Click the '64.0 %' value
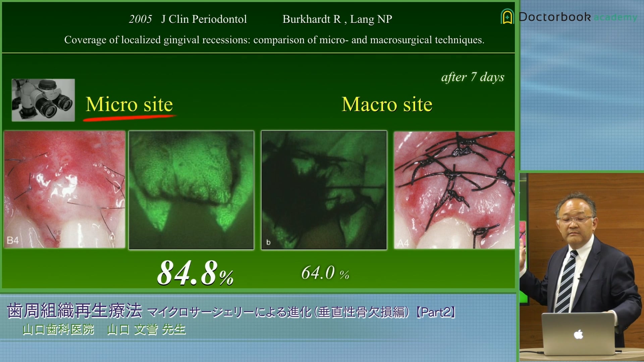The image size is (644, 362). click(x=325, y=273)
